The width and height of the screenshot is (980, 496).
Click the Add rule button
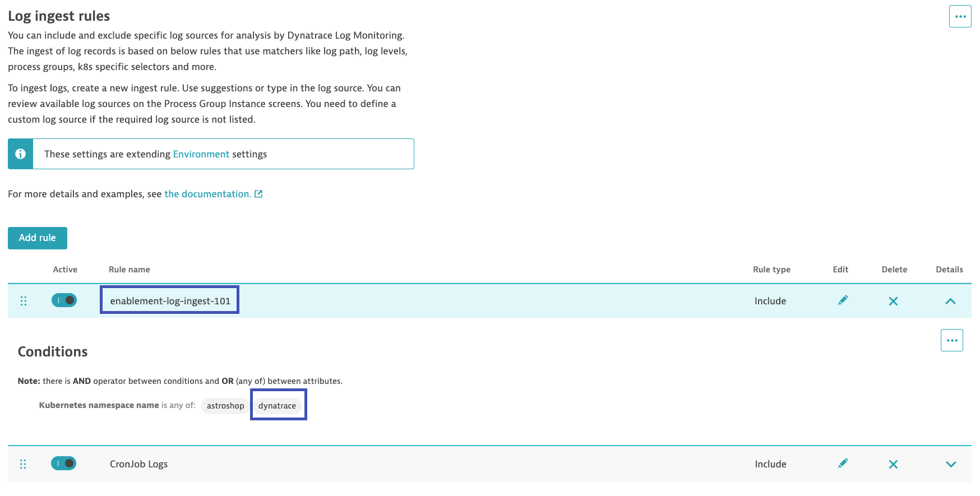(x=38, y=238)
